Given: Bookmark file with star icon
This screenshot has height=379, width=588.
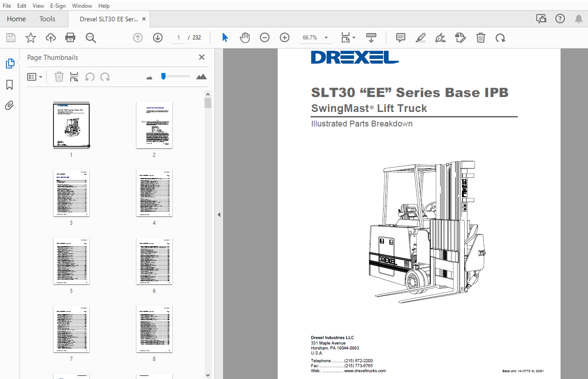Looking at the screenshot, I should pyautogui.click(x=30, y=38).
